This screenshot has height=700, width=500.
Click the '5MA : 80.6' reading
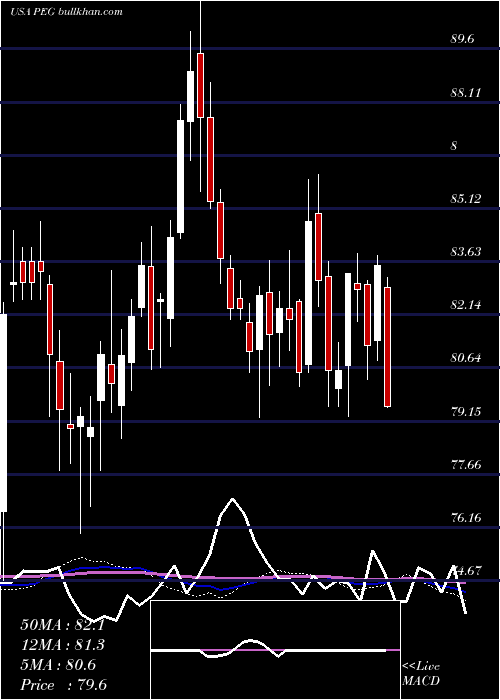58,665
